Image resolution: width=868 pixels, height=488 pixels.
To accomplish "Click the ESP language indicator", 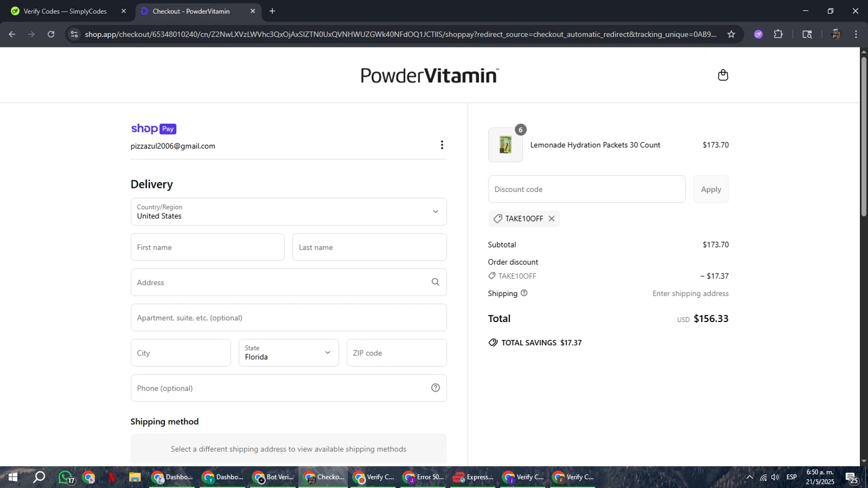I will [792, 478].
